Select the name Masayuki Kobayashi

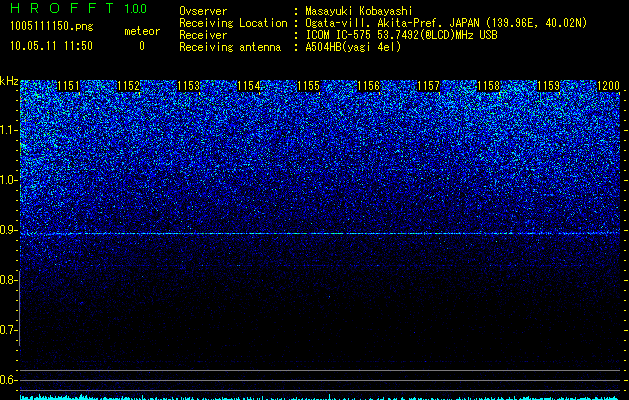coord(359,11)
